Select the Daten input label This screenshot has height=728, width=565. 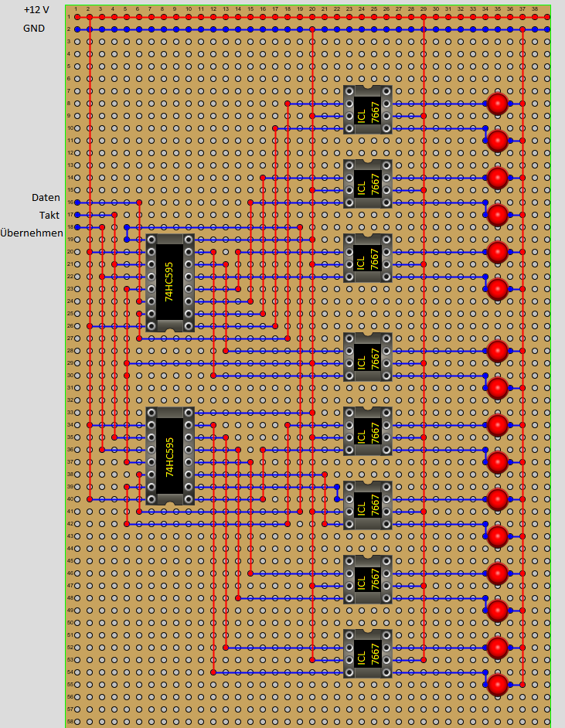46,197
